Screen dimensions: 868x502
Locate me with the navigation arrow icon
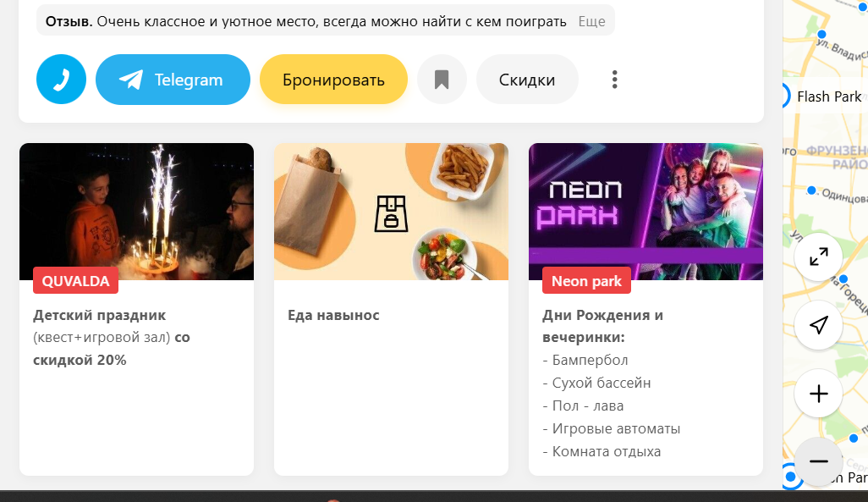click(818, 325)
